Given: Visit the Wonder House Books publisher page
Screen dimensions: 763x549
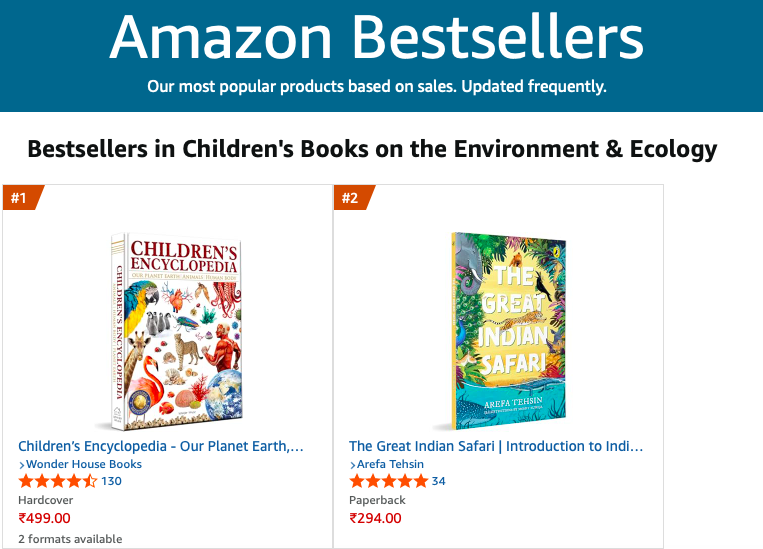Looking at the screenshot, I should coord(84,464).
